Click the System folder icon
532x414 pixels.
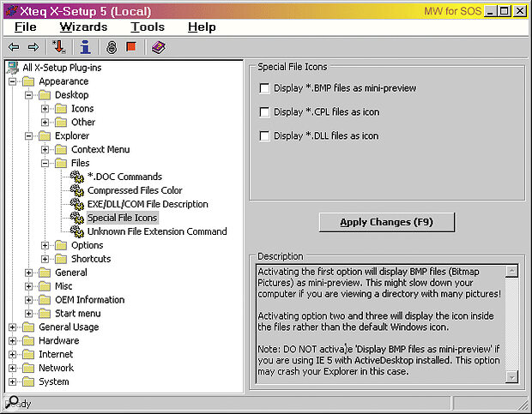(28, 381)
